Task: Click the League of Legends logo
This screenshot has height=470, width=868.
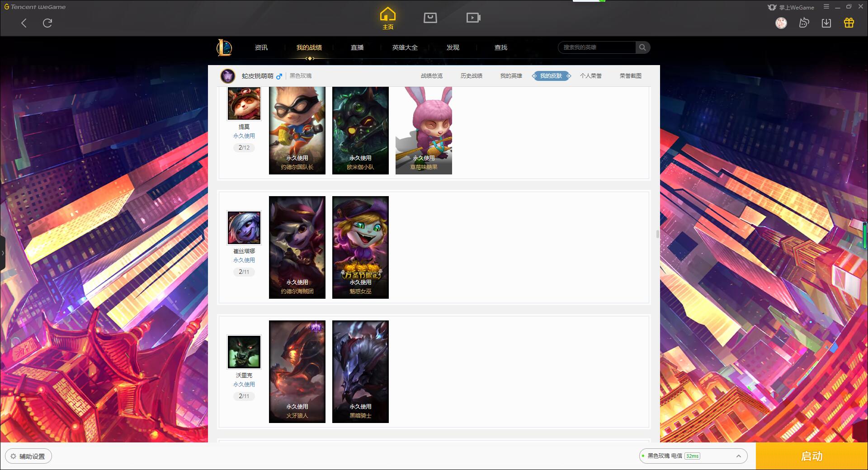Action: click(x=224, y=47)
